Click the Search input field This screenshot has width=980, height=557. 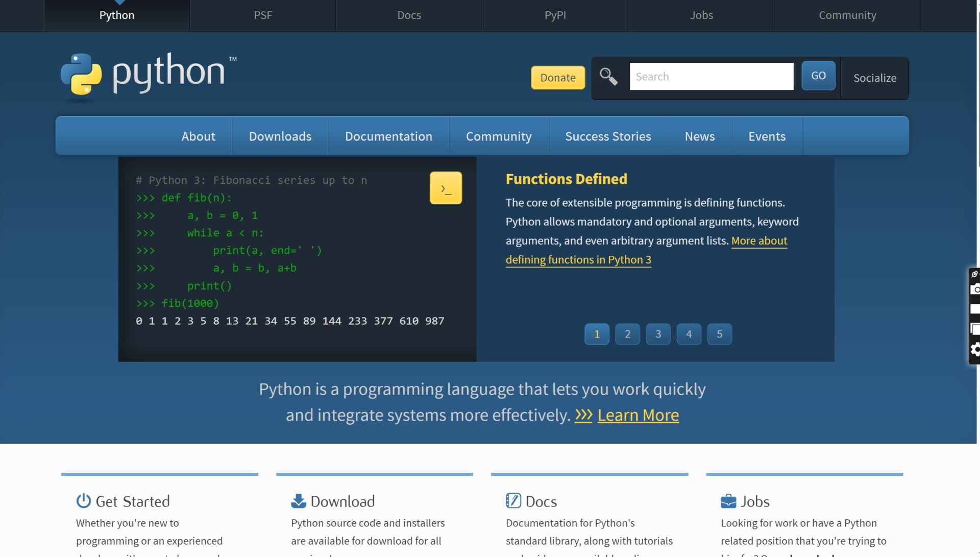(x=712, y=76)
